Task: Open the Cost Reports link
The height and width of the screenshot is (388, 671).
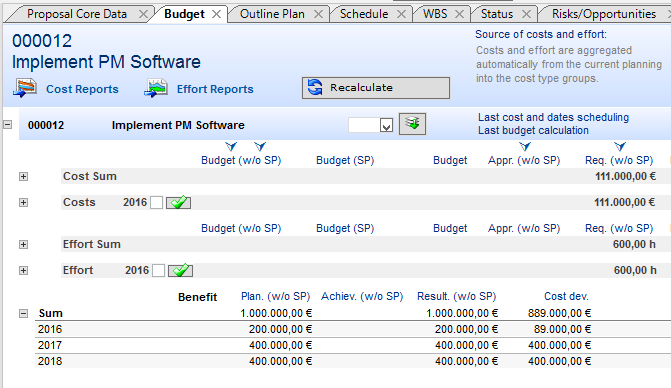Action: pyautogui.click(x=82, y=89)
